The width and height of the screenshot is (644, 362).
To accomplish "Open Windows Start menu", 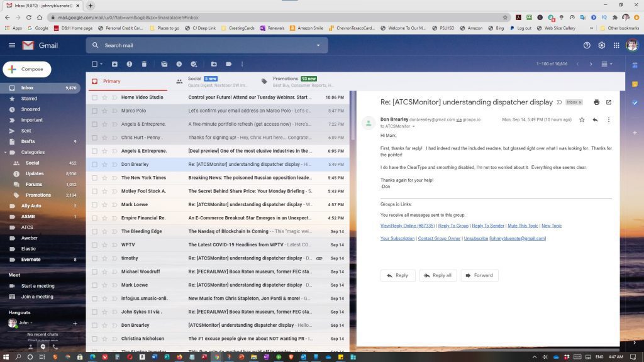I will (6, 357).
